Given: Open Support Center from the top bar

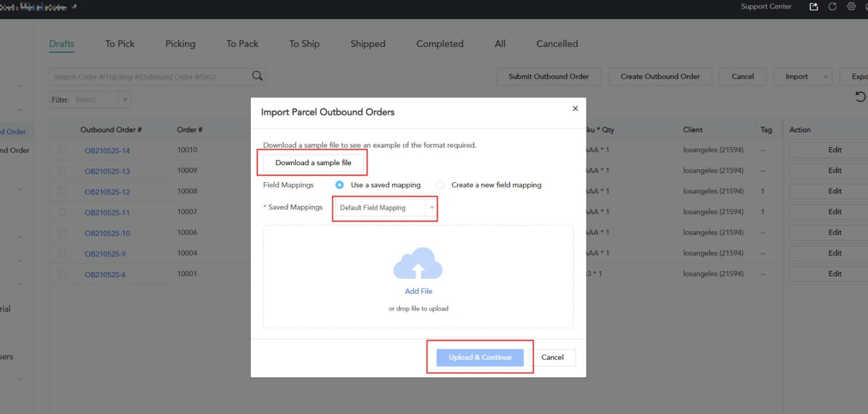Looking at the screenshot, I should click(766, 6).
